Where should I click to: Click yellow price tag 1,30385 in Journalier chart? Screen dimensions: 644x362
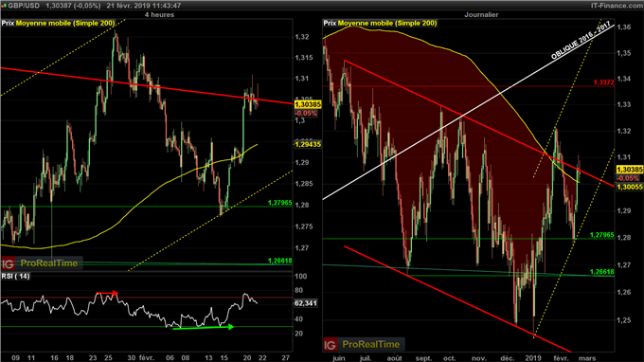[630, 170]
